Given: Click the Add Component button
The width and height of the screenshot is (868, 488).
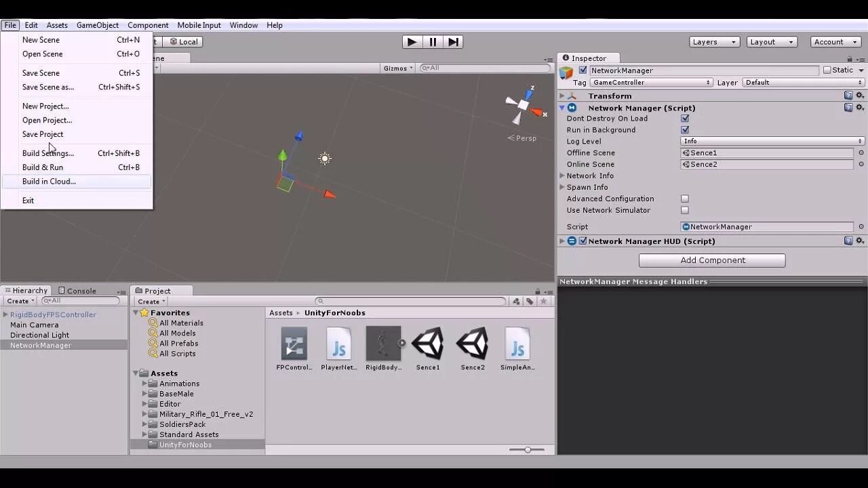Looking at the screenshot, I should pyautogui.click(x=712, y=260).
